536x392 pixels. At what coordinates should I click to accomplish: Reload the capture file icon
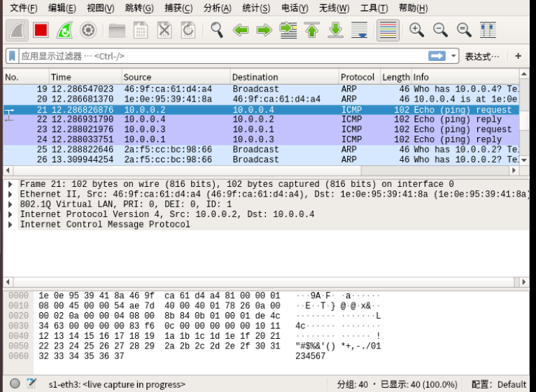point(188,30)
